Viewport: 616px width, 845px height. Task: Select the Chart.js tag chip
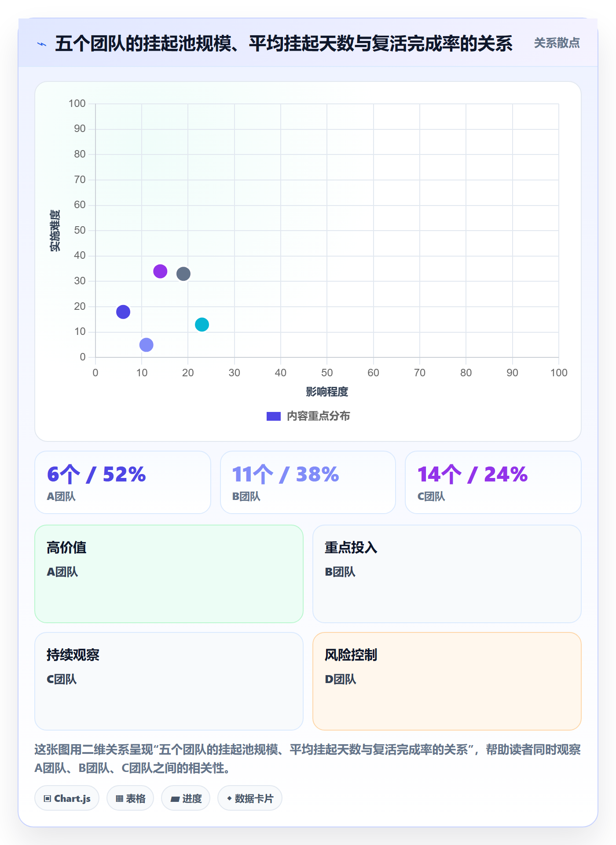click(x=67, y=798)
